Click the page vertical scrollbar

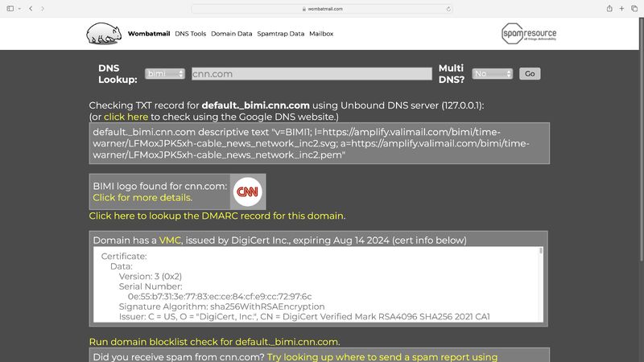[641, 139]
